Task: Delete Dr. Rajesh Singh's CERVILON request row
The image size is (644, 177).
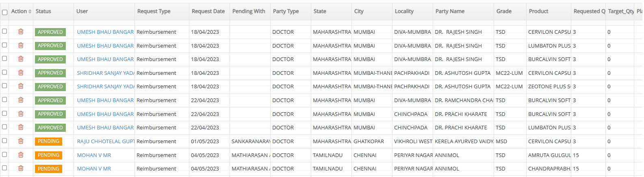Action: [x=21, y=32]
